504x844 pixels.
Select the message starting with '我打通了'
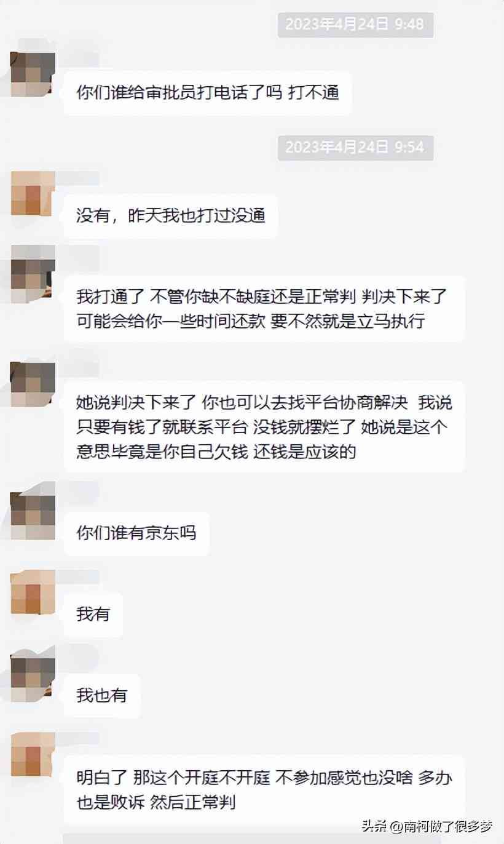point(264,309)
